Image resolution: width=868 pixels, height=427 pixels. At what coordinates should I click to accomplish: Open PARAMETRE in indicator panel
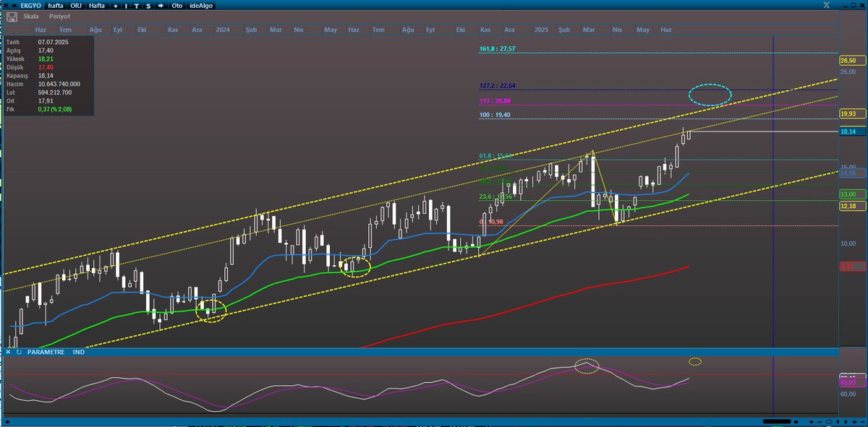point(46,352)
